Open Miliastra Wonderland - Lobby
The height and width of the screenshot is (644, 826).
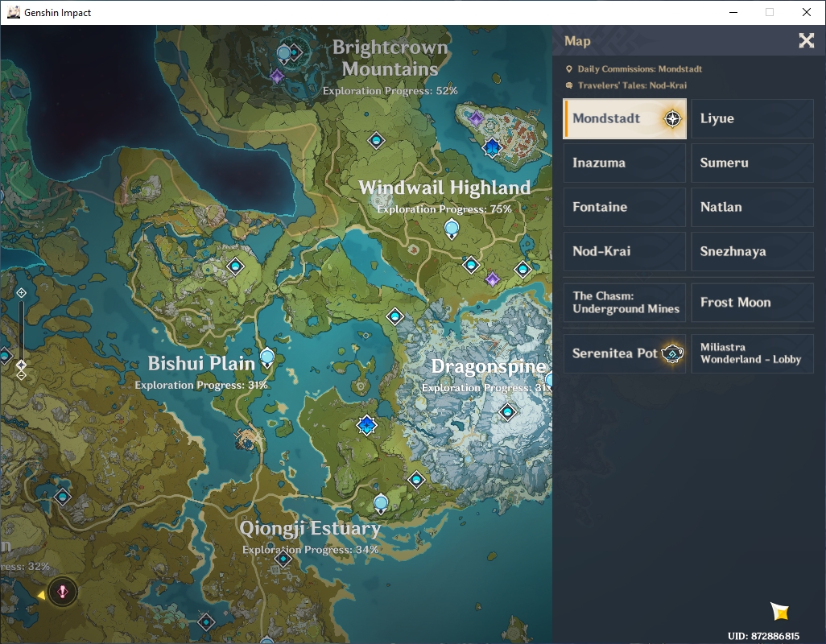click(752, 353)
